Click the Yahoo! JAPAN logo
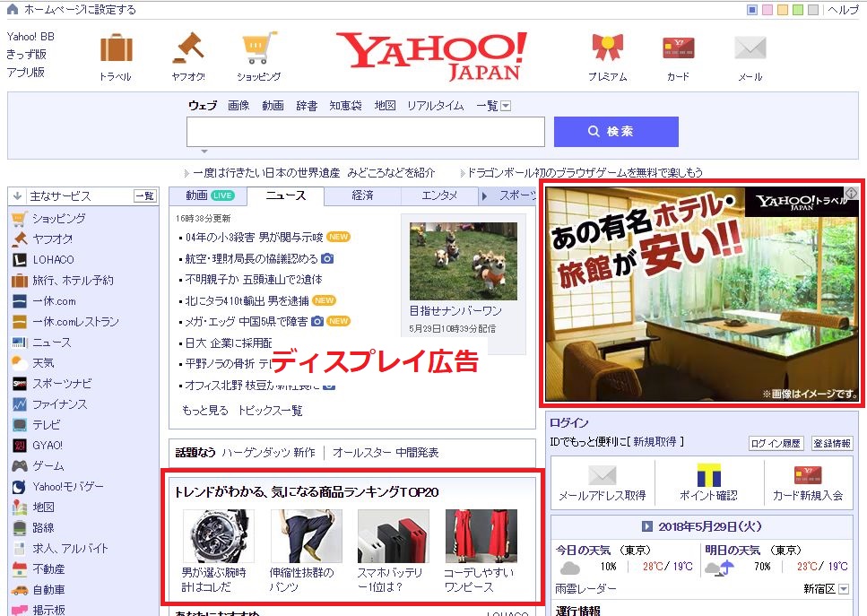Screen dimensions: 867x616 coord(431,56)
